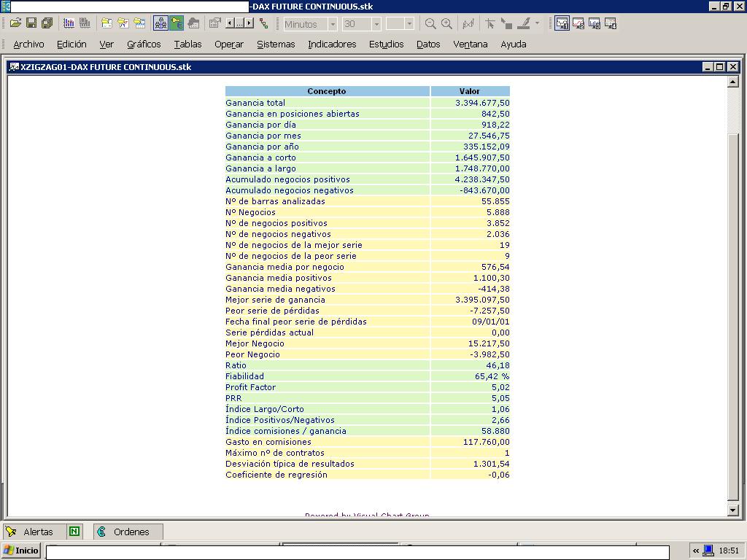Image resolution: width=747 pixels, height=560 pixels.
Task: Open file with the folder icon
Action: 16,23
